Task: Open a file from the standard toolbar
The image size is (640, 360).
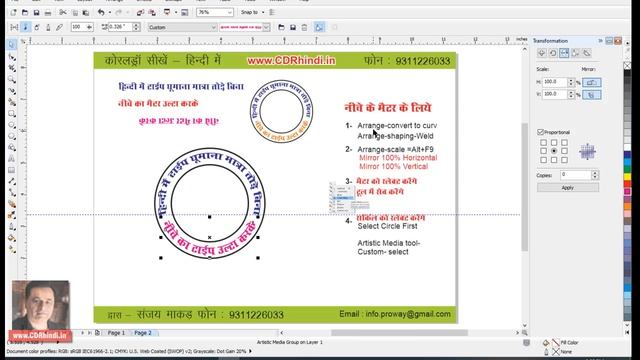Action: click(25, 13)
